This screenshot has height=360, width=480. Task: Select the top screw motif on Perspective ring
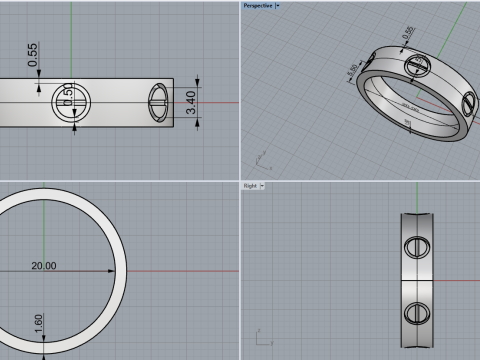pyautogui.click(x=417, y=65)
